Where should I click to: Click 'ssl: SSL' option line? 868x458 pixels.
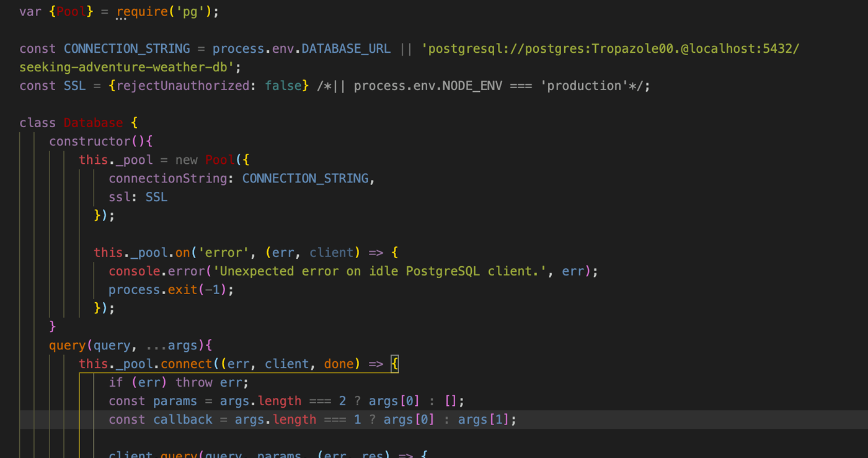click(x=138, y=197)
